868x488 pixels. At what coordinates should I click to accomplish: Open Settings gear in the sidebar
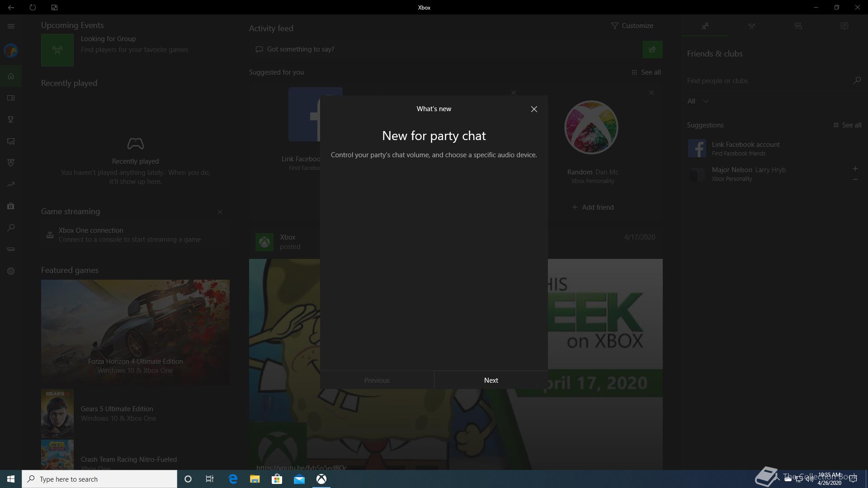[x=11, y=271]
